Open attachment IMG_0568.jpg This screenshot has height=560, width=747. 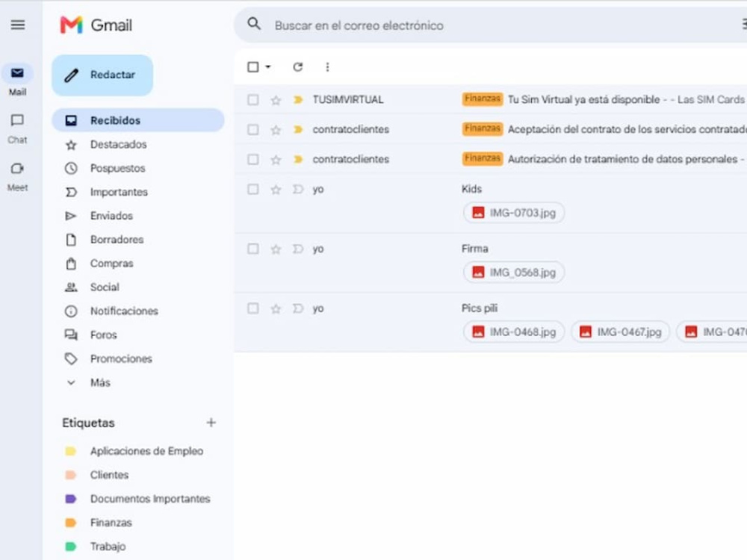pos(514,273)
